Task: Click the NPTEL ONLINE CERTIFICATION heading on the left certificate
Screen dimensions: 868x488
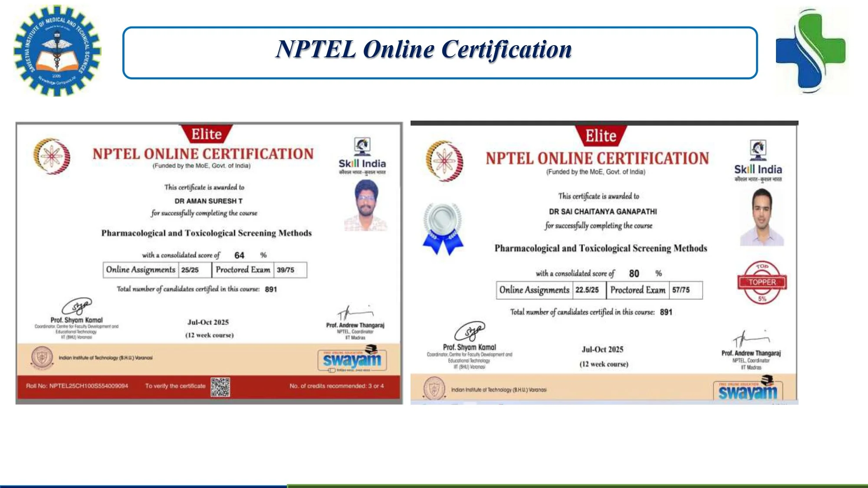Action: (203, 154)
